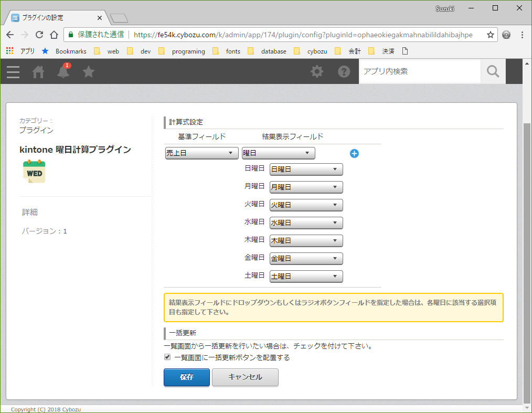Open the database bookmarks folder
Image resolution: width=532 pixels, height=413 pixels.
pyautogui.click(x=267, y=51)
